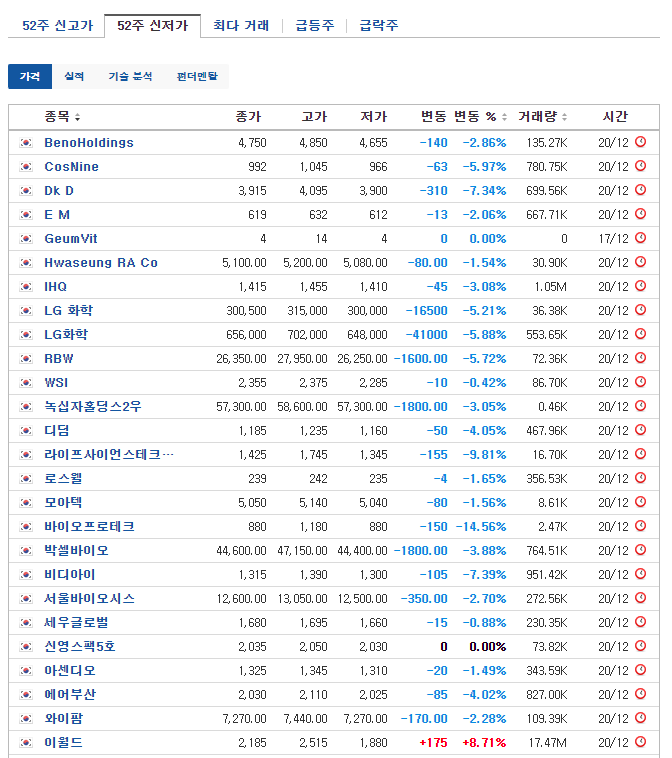Click the clock icon in BenoHoldings row

point(641,142)
